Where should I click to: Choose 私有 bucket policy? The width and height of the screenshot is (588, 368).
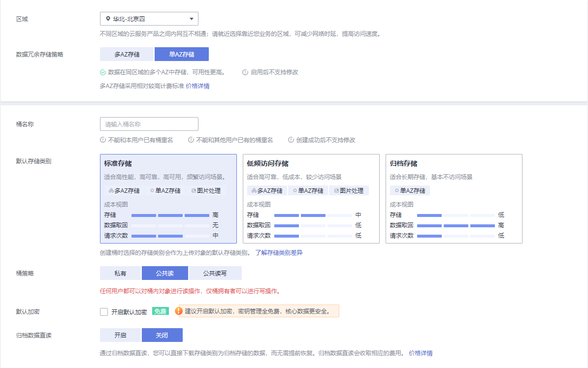point(120,273)
